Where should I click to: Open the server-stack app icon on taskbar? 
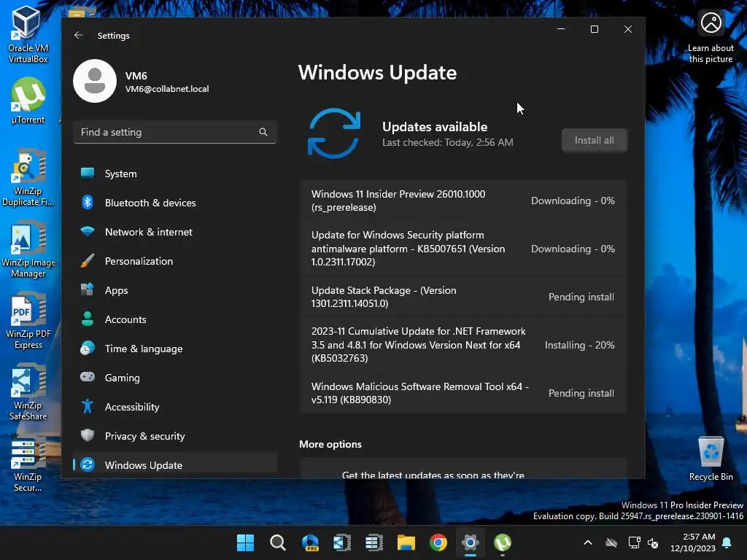(374, 542)
